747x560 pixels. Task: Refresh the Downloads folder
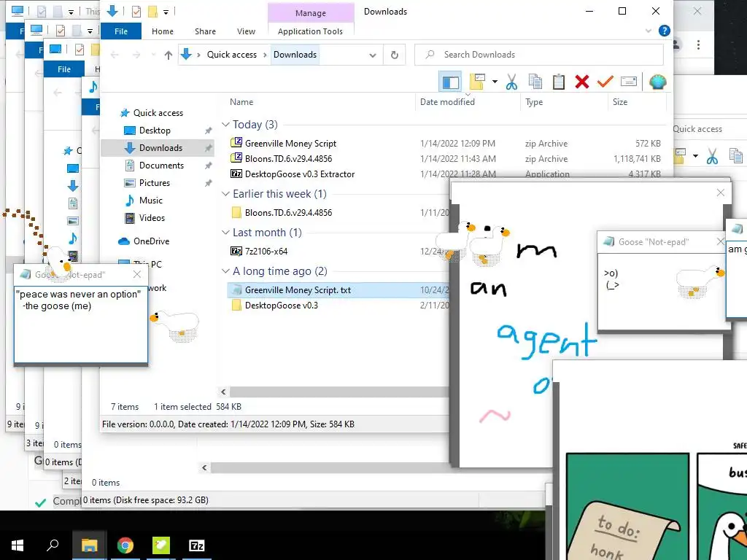(395, 55)
